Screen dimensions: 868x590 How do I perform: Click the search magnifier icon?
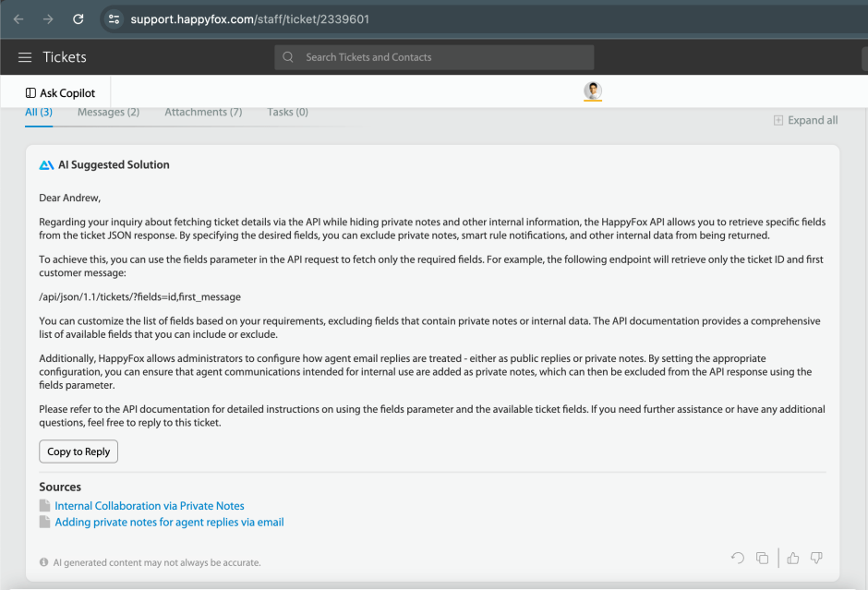tap(287, 57)
